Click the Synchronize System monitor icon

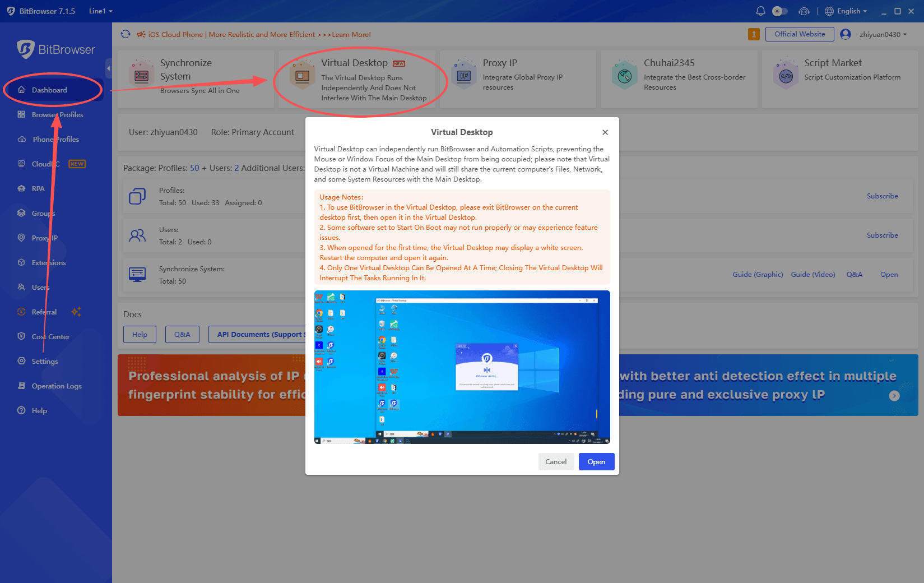[x=137, y=275]
